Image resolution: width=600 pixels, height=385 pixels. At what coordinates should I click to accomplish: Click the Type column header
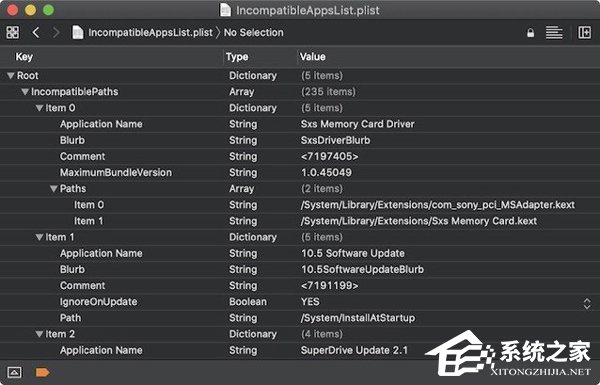coord(237,57)
